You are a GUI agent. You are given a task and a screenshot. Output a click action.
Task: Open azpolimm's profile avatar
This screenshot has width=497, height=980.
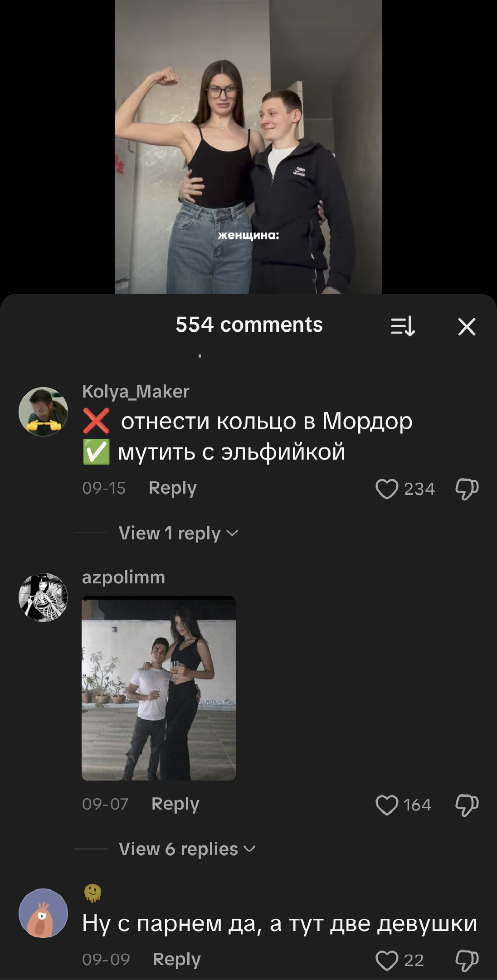43,597
